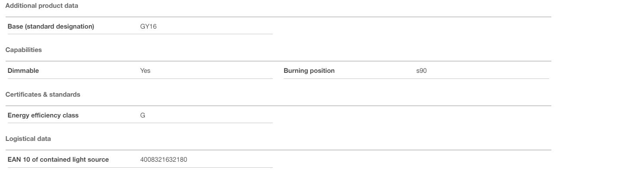Click the Dimmable row's Yes text

145,71
